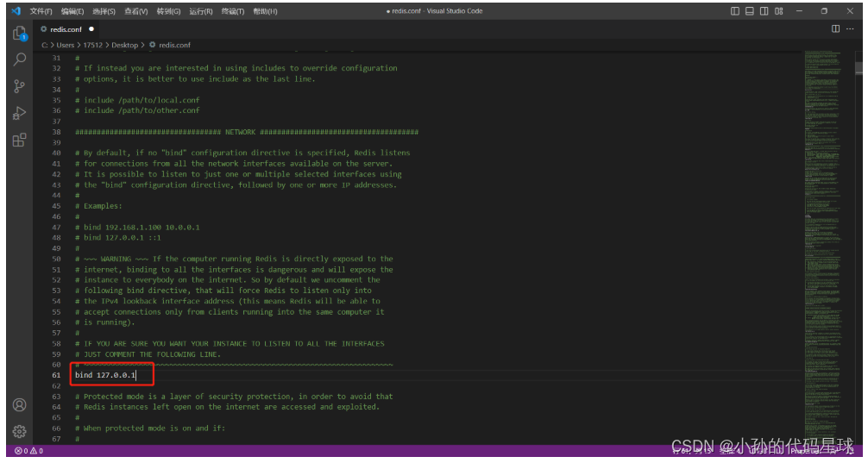868x463 pixels.
Task: Open the Manage gear menu
Action: click(19, 431)
